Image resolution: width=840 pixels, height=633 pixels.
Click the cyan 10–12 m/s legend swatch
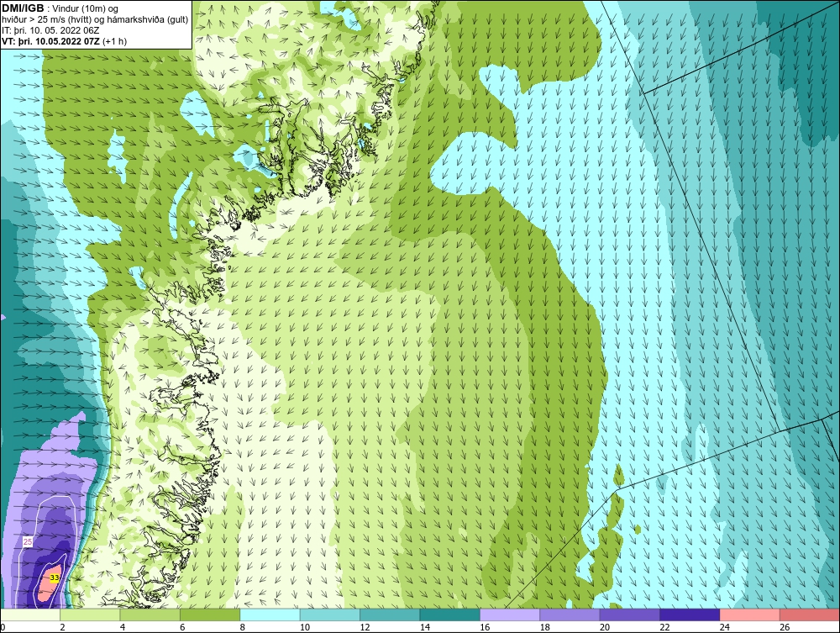pos(330,615)
